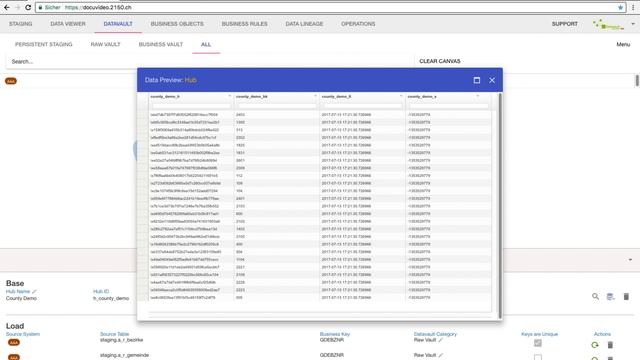Edit Hub Name with the pencil icon
Screen dimensions: 640x360
(34, 291)
